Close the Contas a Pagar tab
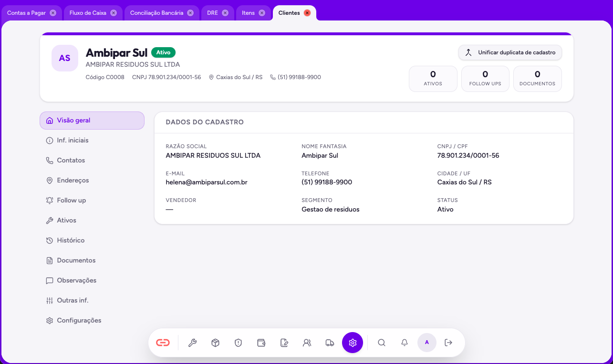 click(x=53, y=13)
